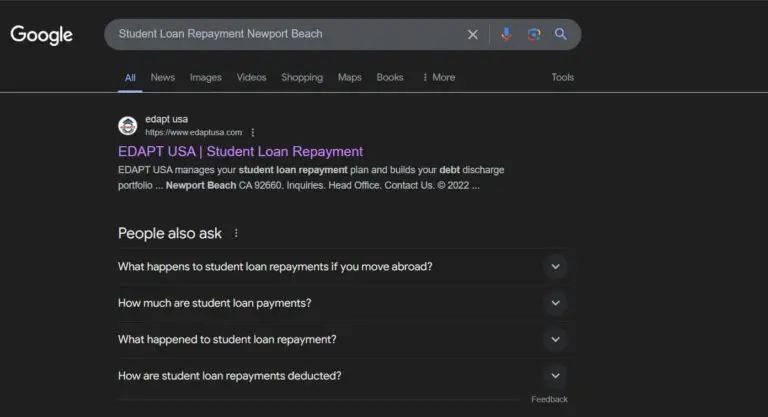Switch to the News tab
This screenshot has width=768, height=417.
click(x=163, y=77)
